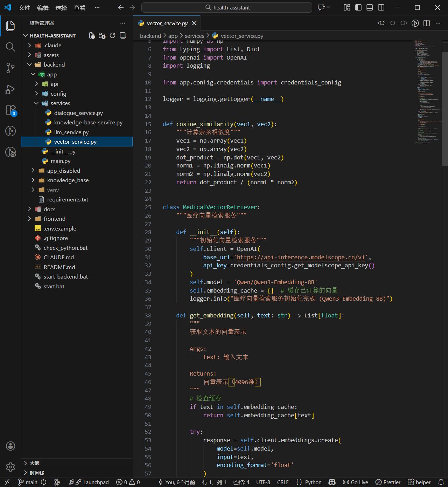Open the Run and Debug view
The image size is (448, 487).
pos(10,89)
